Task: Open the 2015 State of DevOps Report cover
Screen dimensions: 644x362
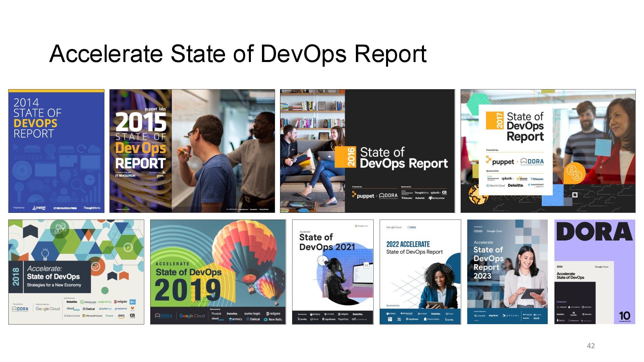Action: pos(192,151)
